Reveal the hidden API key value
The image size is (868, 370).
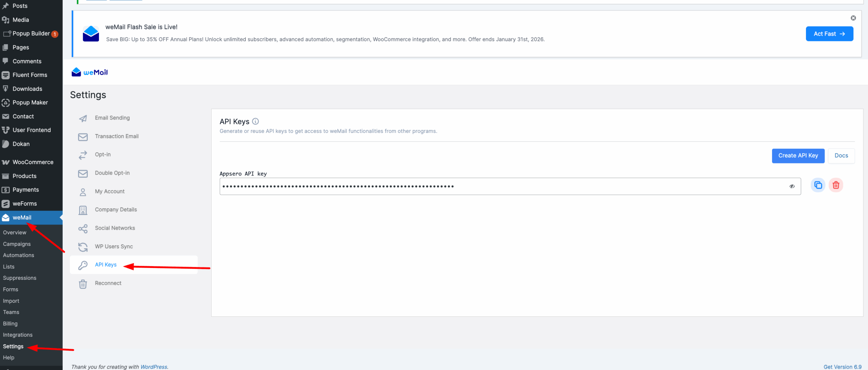click(792, 186)
